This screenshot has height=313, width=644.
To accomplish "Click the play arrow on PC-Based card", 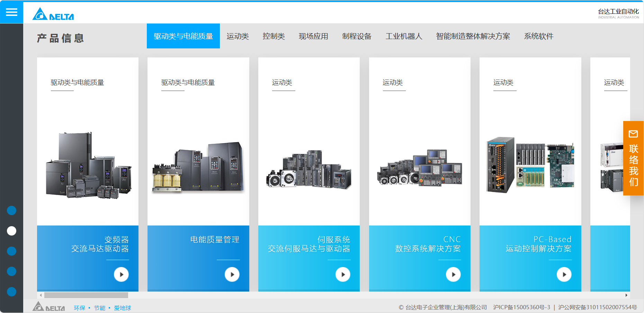I will 564,275.
